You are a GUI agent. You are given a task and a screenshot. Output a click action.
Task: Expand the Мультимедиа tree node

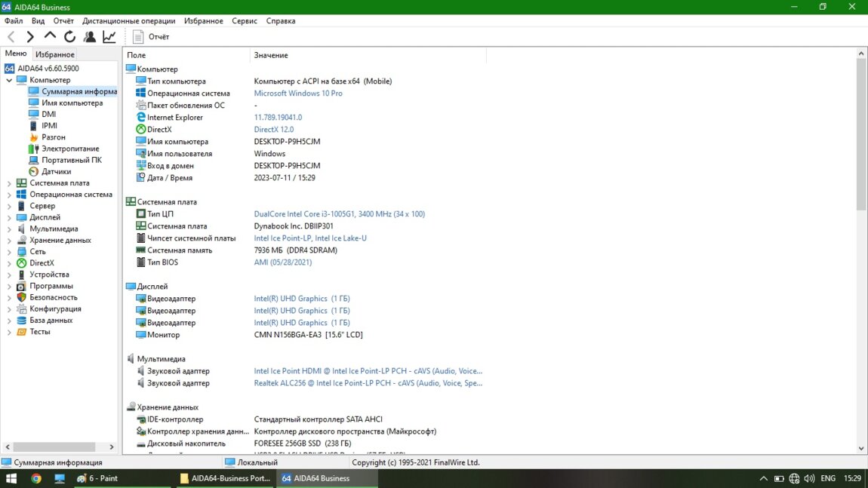(x=9, y=229)
